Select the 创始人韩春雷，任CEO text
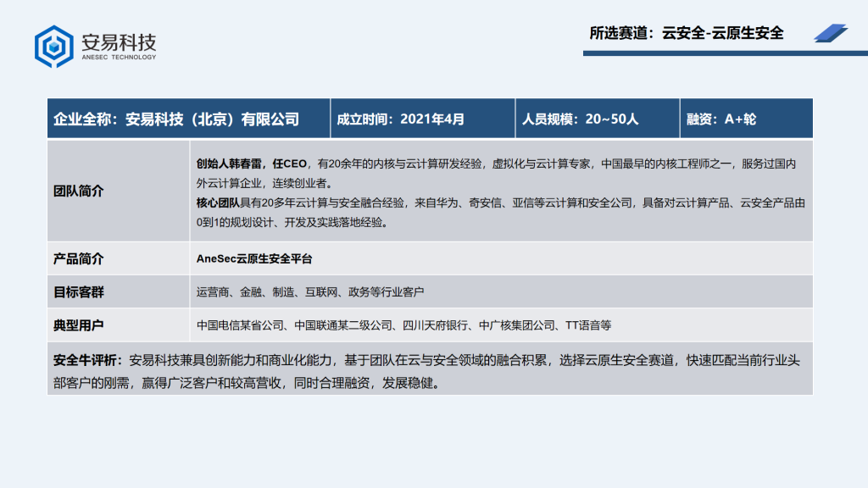868x488 pixels. (251, 164)
